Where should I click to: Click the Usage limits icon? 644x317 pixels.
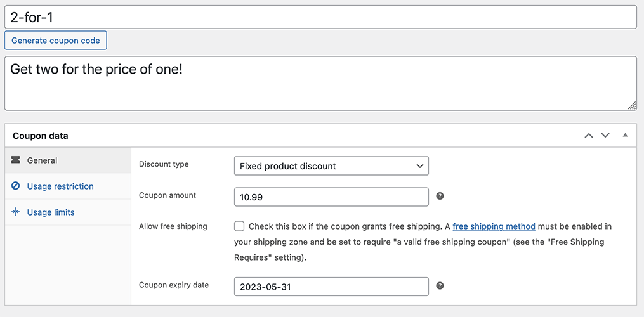click(16, 212)
